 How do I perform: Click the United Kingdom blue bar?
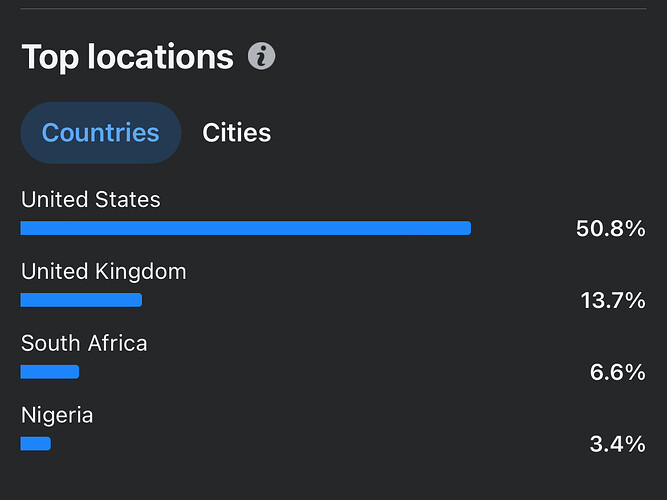(x=81, y=300)
